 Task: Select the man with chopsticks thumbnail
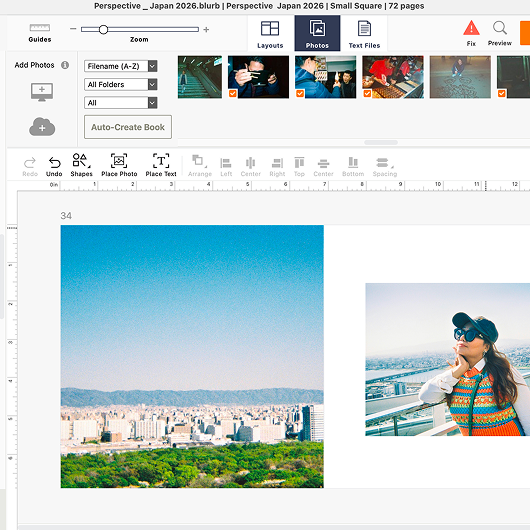pyautogui.click(x=259, y=77)
